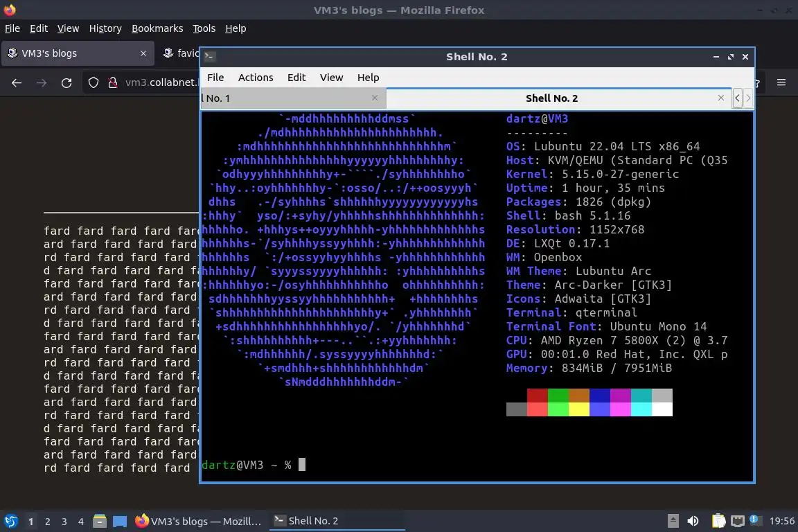Open the File menu in QTerminal
Viewport: 798px width, 532px height.
(215, 78)
